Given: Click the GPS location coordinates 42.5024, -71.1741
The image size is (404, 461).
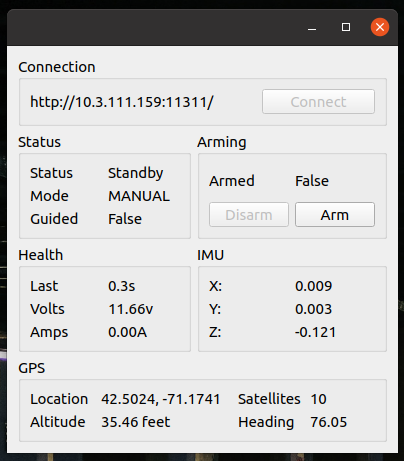Looking at the screenshot, I should pyautogui.click(x=161, y=399).
